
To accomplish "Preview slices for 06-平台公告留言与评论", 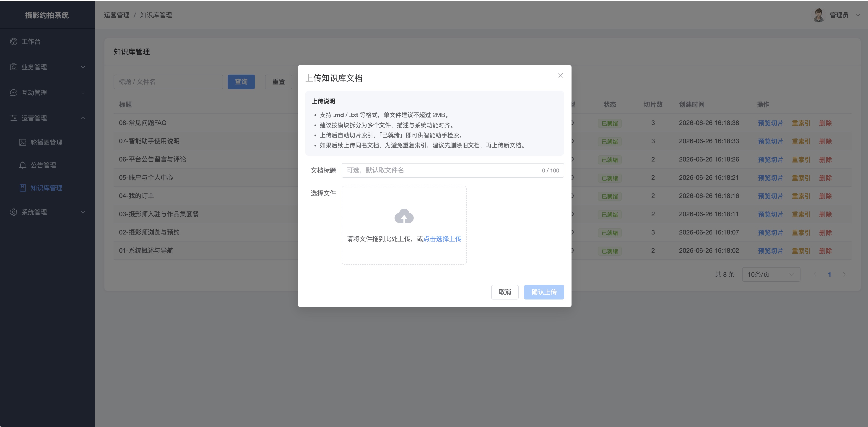I will (770, 160).
